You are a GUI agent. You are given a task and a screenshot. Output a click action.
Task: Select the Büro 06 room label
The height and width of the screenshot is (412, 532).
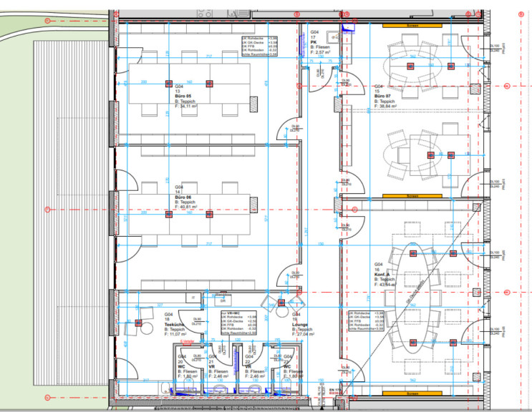click(x=185, y=197)
